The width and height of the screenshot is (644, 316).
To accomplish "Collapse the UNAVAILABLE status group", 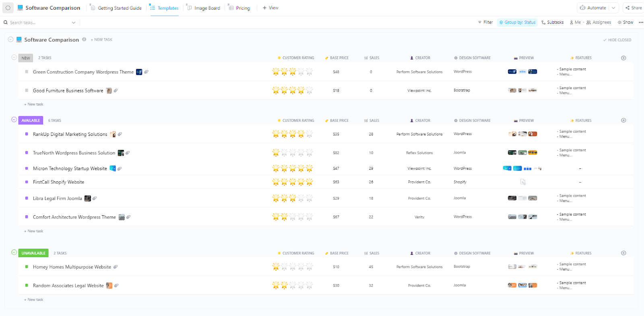I will [x=14, y=252].
